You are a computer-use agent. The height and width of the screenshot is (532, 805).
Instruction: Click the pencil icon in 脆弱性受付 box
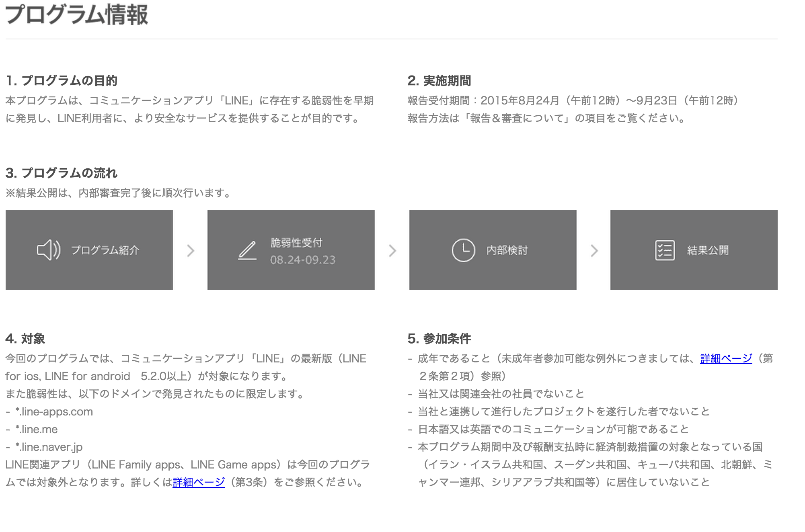[x=247, y=250]
